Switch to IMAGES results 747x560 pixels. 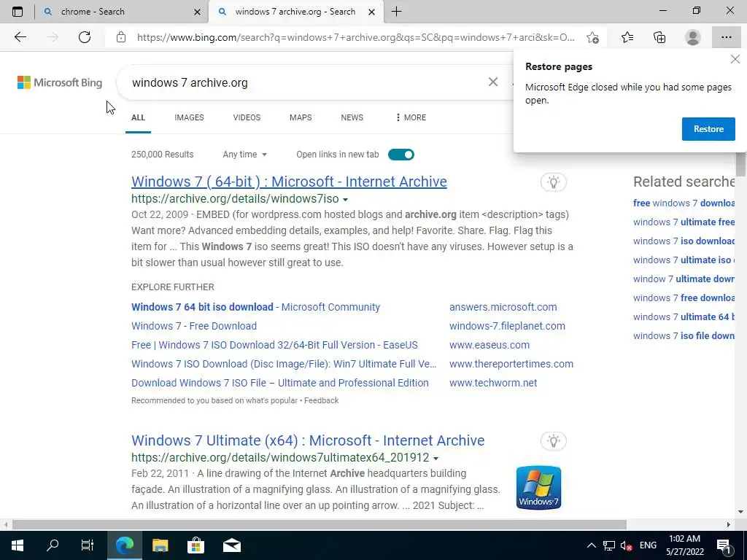(189, 117)
